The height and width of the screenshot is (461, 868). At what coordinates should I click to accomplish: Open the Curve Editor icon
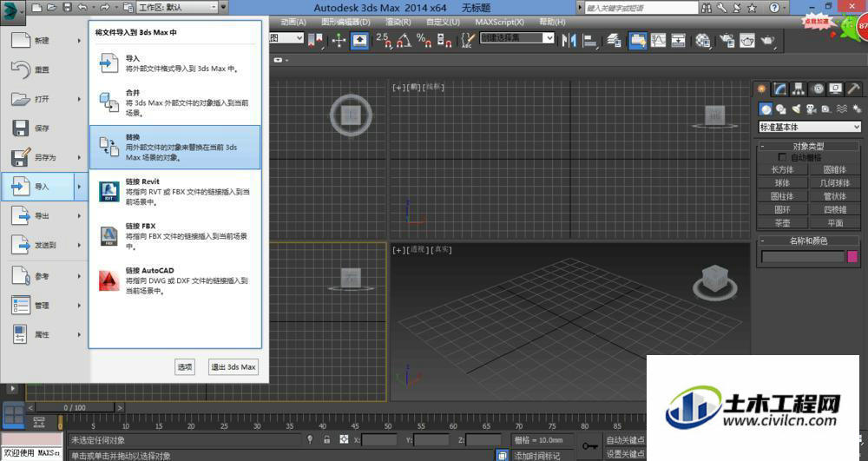point(658,41)
